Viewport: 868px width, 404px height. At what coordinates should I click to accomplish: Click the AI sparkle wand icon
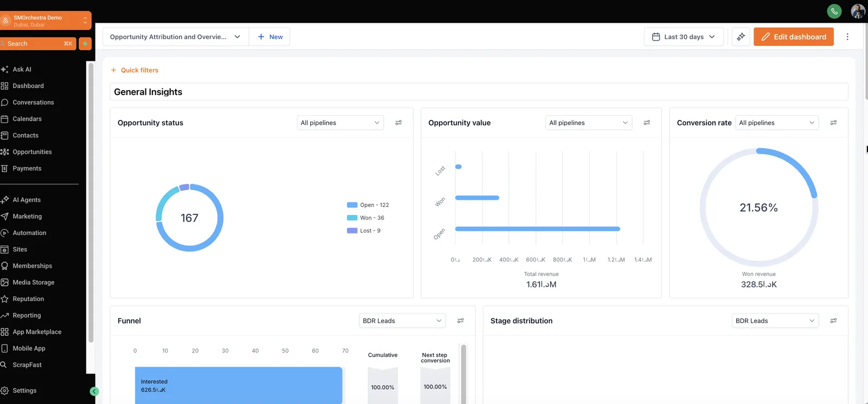pyautogui.click(x=741, y=37)
